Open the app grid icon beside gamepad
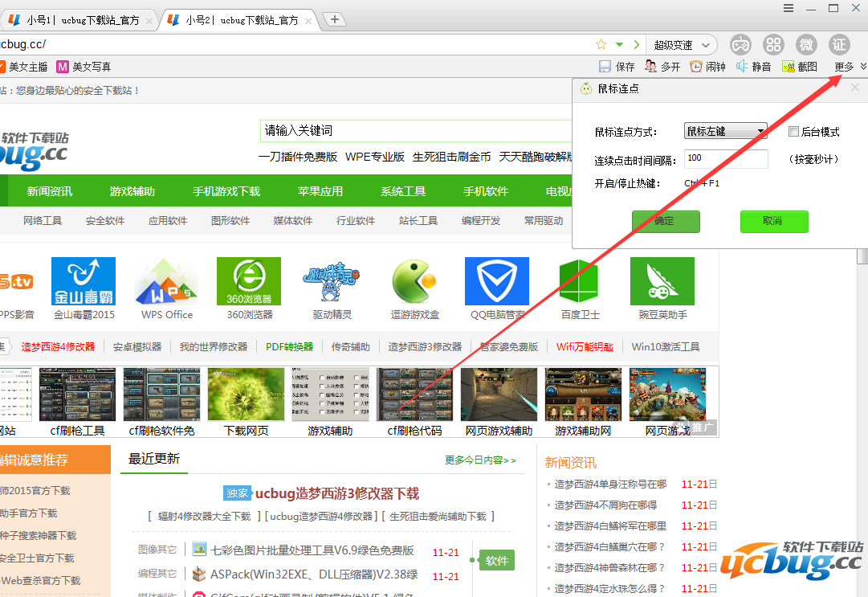The image size is (868, 597). (x=773, y=44)
